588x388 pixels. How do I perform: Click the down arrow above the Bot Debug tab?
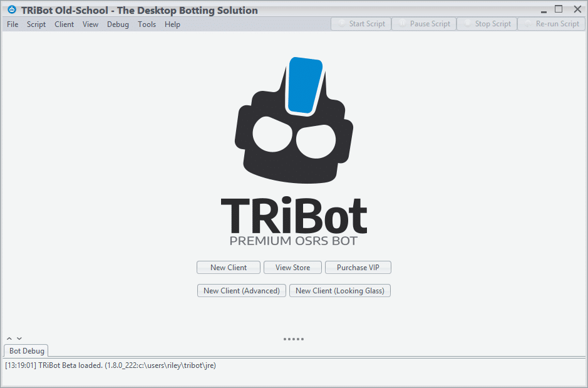[x=19, y=338]
